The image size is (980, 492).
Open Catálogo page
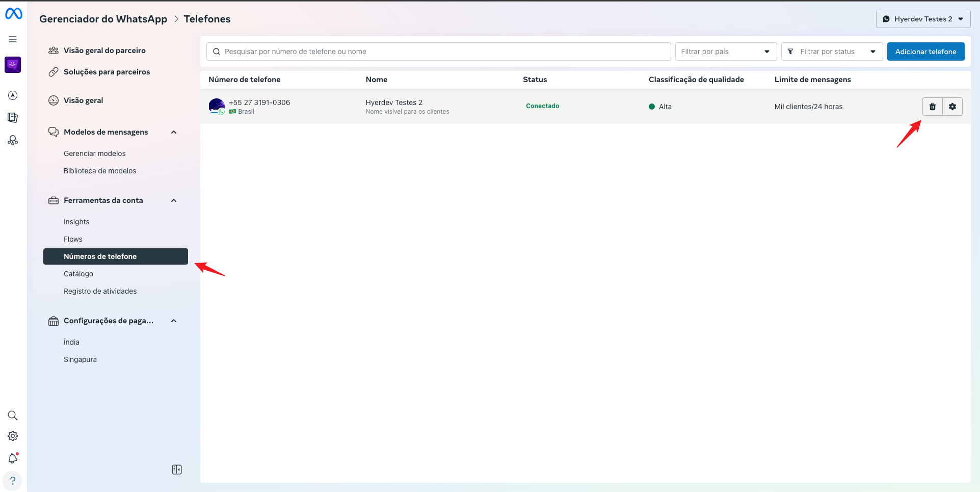point(78,274)
